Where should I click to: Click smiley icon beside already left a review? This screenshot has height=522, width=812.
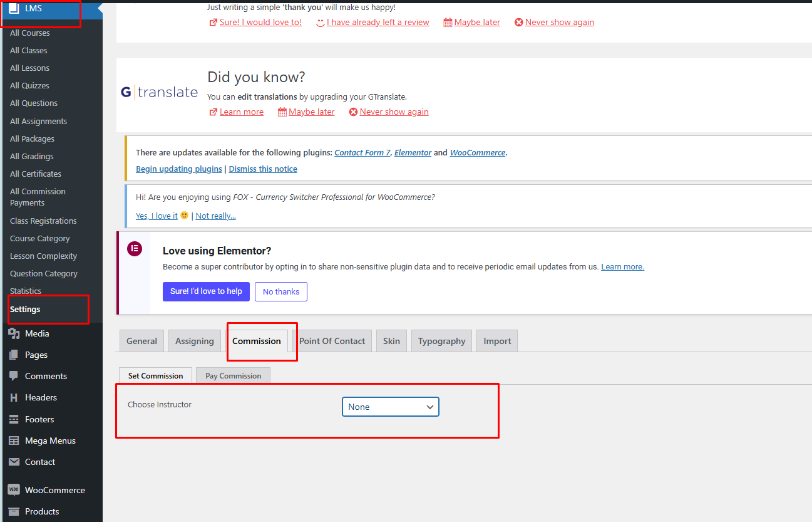pyautogui.click(x=321, y=23)
